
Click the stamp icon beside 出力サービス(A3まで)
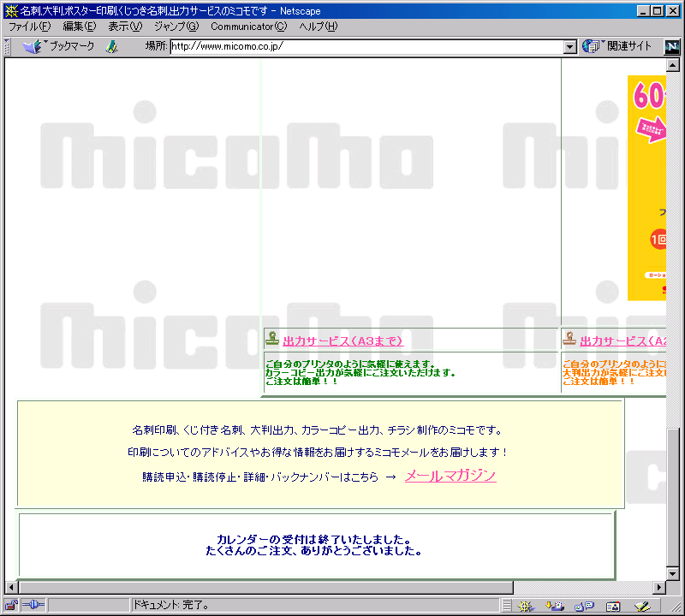[272, 338]
